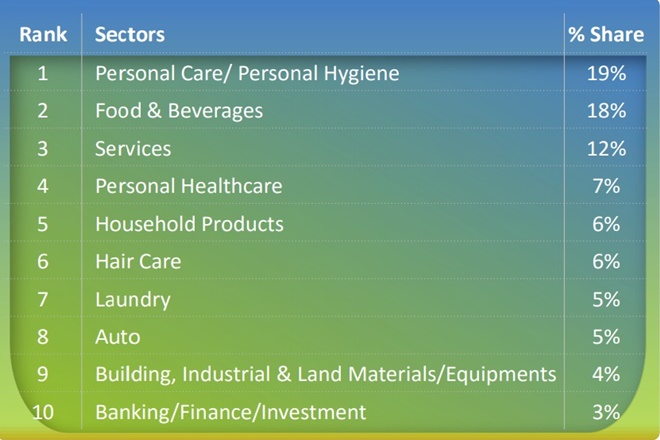Click the 18% share value
The width and height of the screenshot is (660, 440).
606,111
